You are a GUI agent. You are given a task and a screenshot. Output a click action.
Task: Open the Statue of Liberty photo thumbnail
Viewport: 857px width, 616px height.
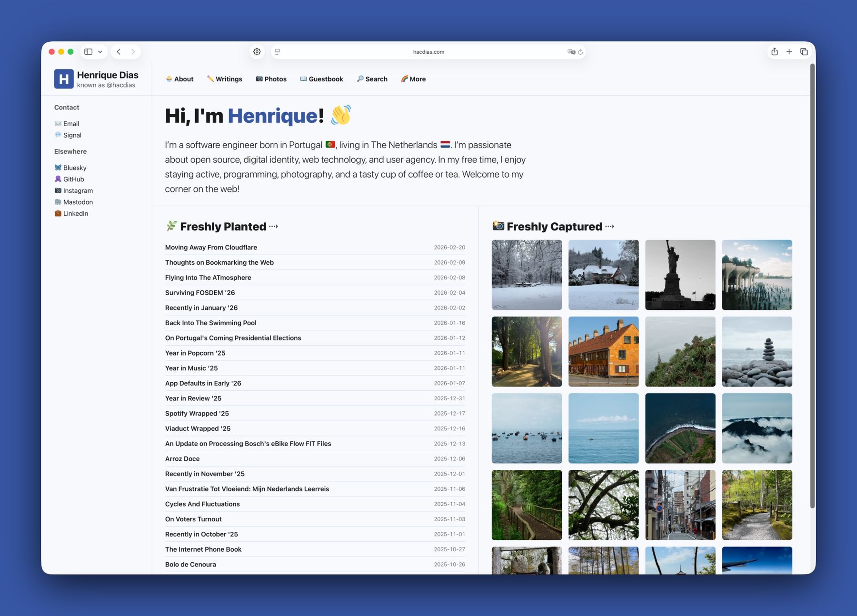(680, 275)
